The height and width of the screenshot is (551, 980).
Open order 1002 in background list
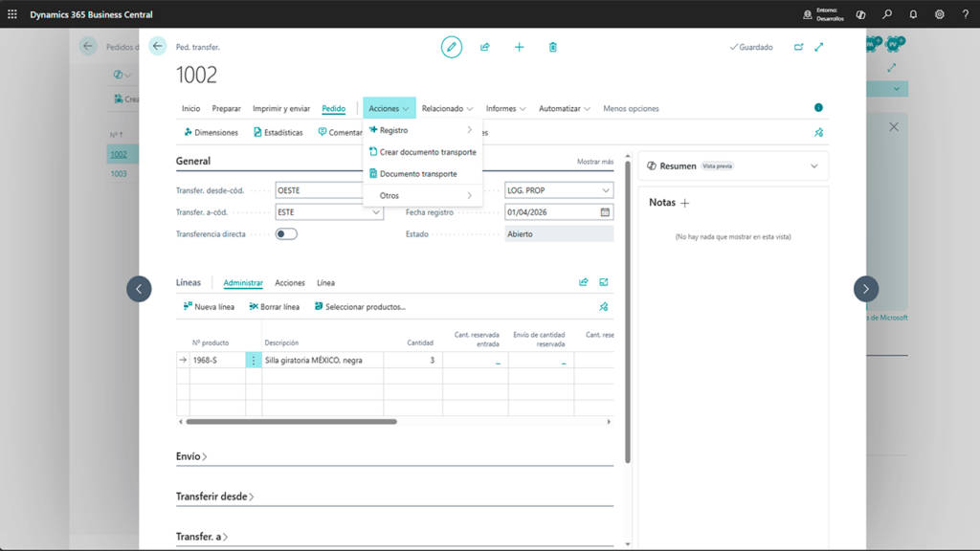click(x=119, y=154)
